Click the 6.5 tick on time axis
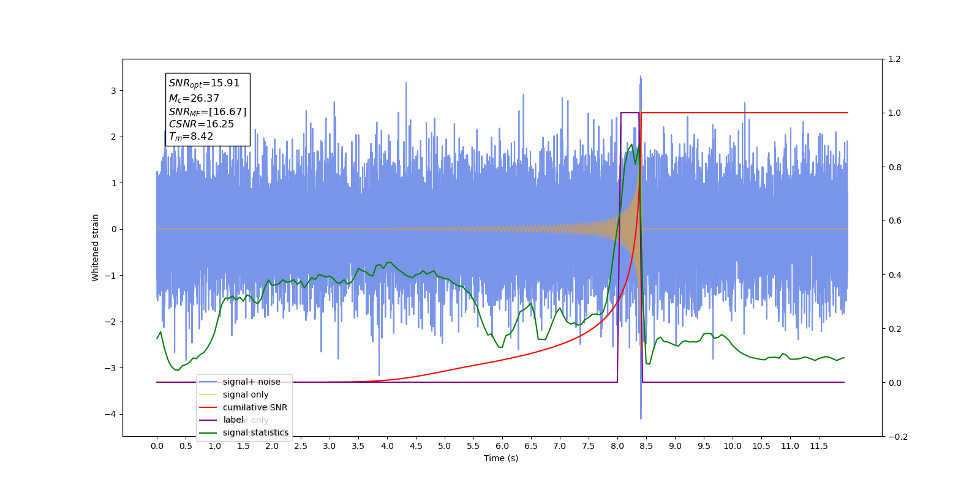This screenshot has width=980, height=490. click(x=531, y=446)
